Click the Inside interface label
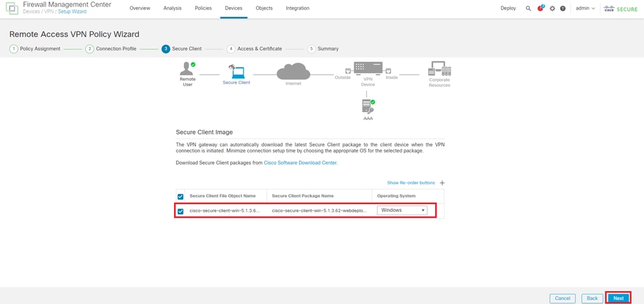Viewport: 644px width, 304px height. (392, 77)
